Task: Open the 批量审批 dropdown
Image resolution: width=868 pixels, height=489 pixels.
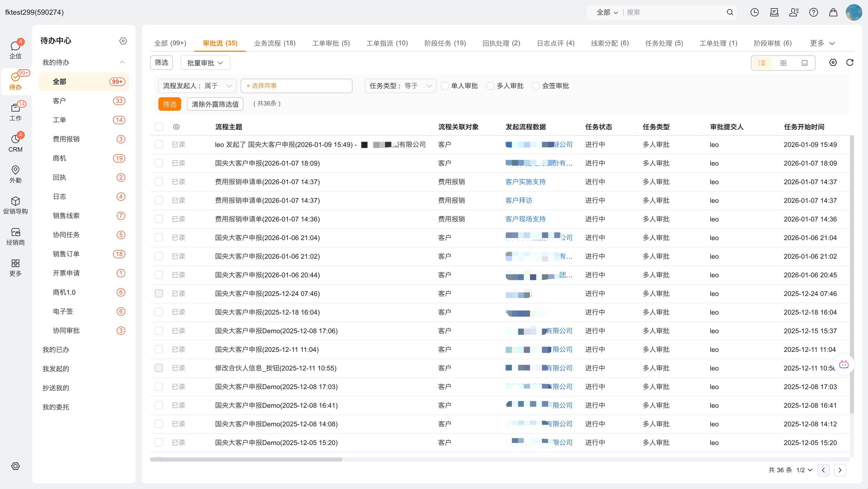Action: tap(205, 63)
